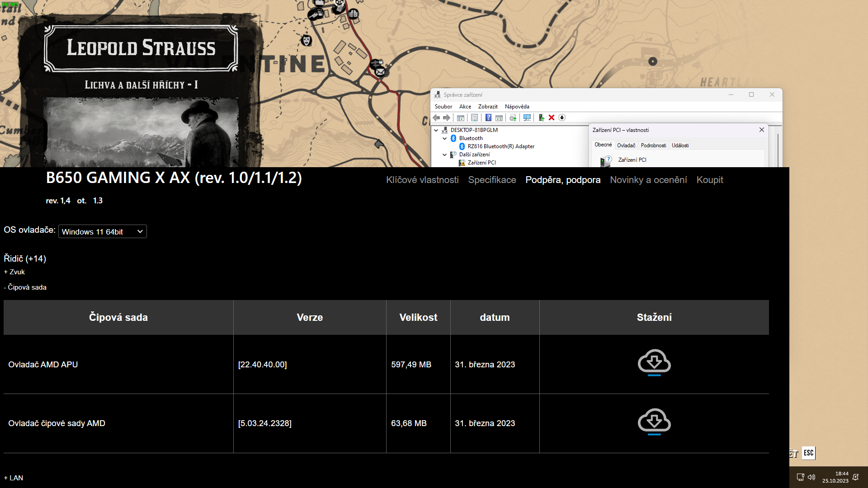868x488 pixels.
Task: Switch to the Podrobnosti tab
Action: click(653, 145)
